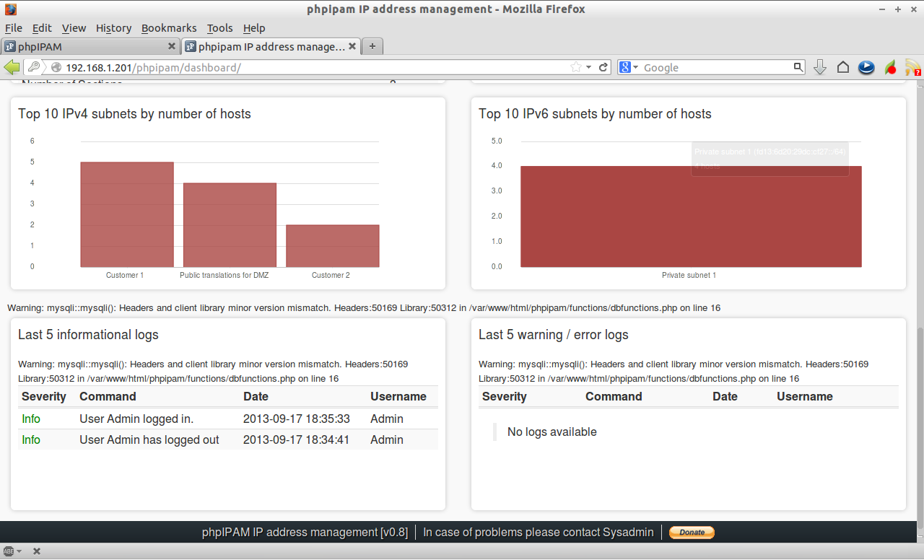This screenshot has width=924, height=560.
Task: Open the Google search engine selector
Action: [x=629, y=67]
